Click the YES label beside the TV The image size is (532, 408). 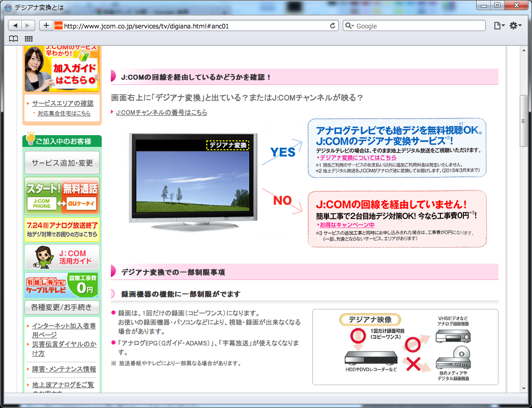[283, 152]
